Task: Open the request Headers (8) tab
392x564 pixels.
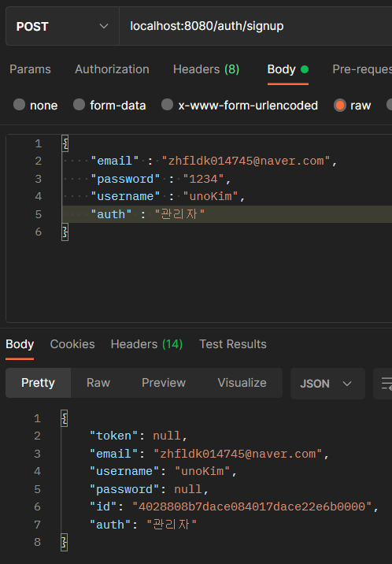Action: pyautogui.click(x=206, y=69)
